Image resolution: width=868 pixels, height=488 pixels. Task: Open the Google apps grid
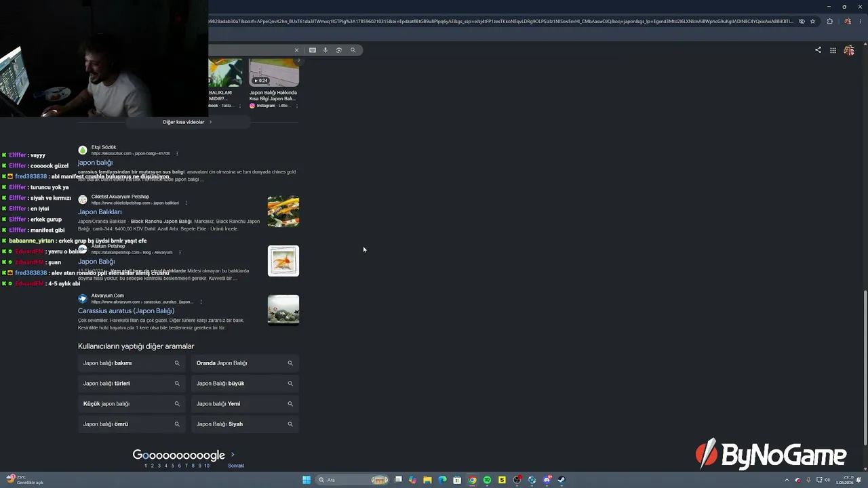pos(833,50)
